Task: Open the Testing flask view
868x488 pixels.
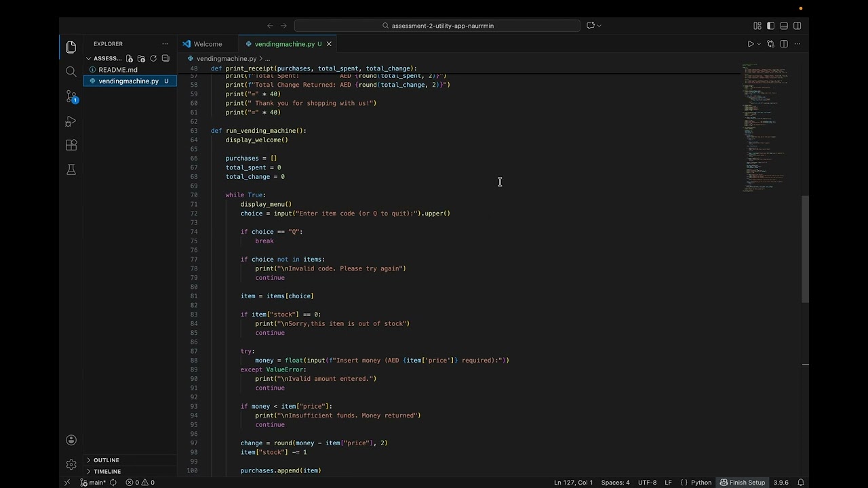Action: (71, 169)
